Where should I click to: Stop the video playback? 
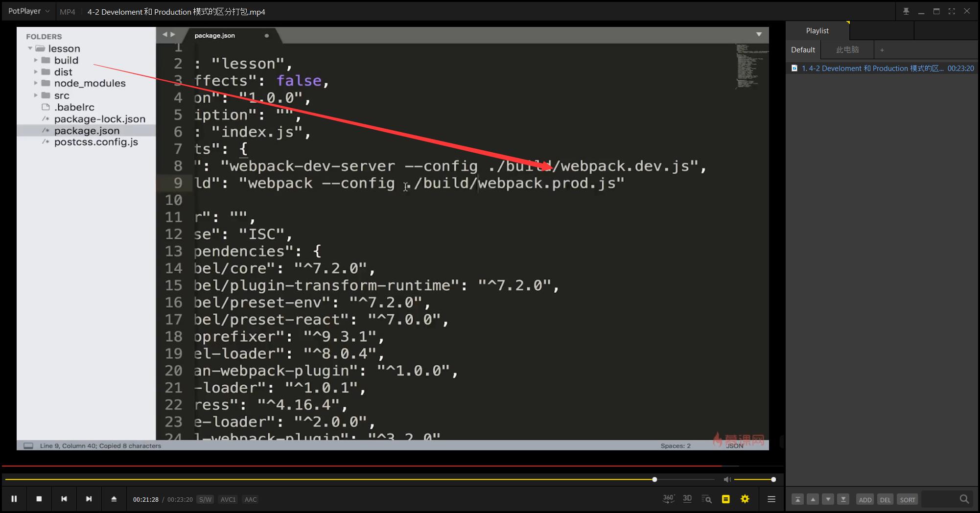[x=39, y=499]
